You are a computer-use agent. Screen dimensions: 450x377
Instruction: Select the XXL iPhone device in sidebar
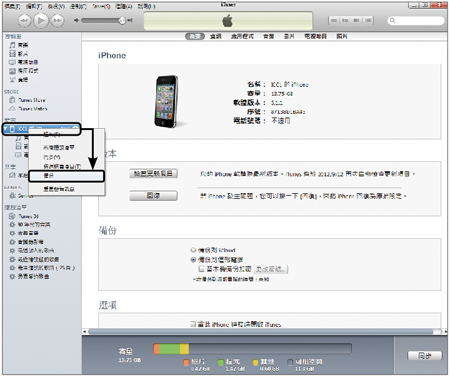42,129
